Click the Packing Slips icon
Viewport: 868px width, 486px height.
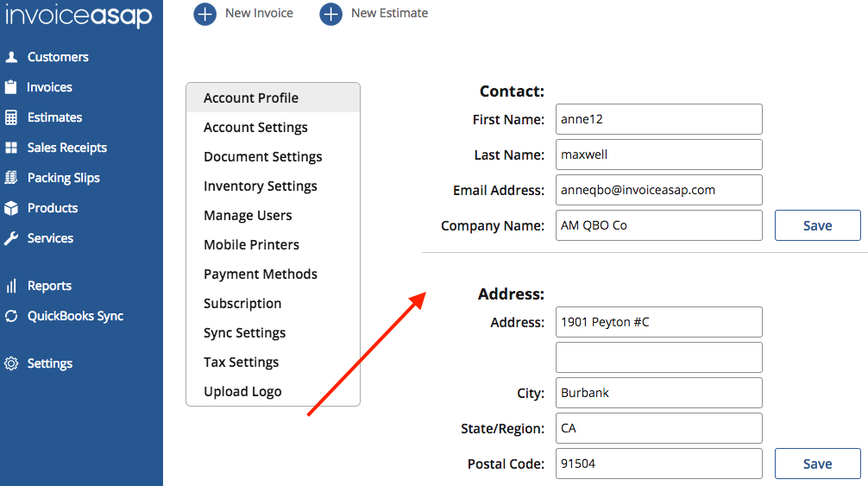(11, 178)
